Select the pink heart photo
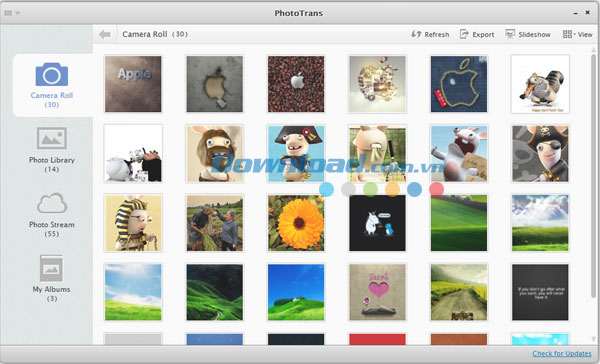This screenshot has height=364, width=600. coord(377,292)
